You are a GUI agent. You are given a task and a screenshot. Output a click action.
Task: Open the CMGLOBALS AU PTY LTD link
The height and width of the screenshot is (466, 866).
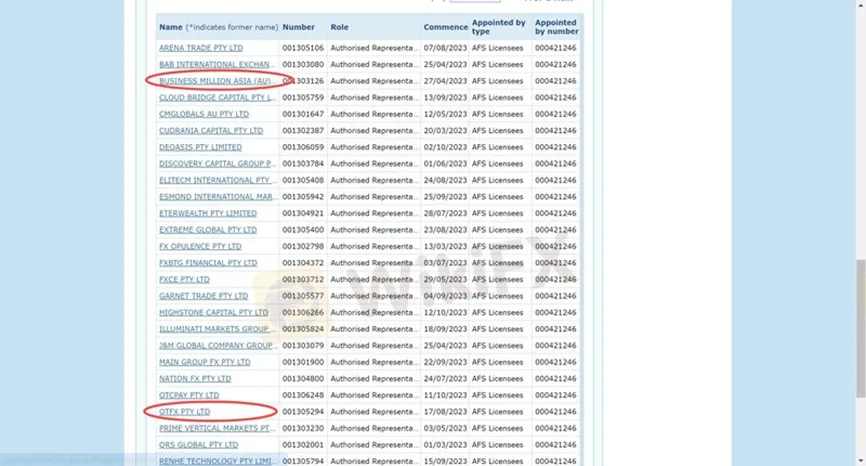click(x=204, y=114)
